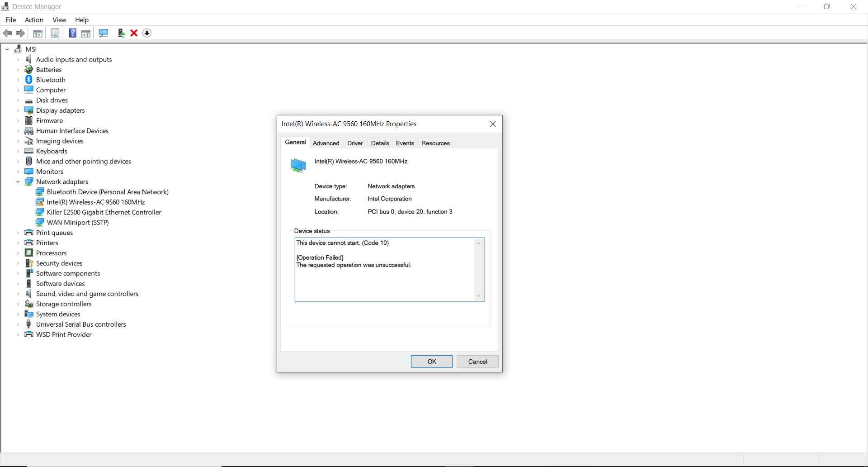Click the warning icon beside Intel Wireless-AC 9560
868x467 pixels.
(x=40, y=202)
